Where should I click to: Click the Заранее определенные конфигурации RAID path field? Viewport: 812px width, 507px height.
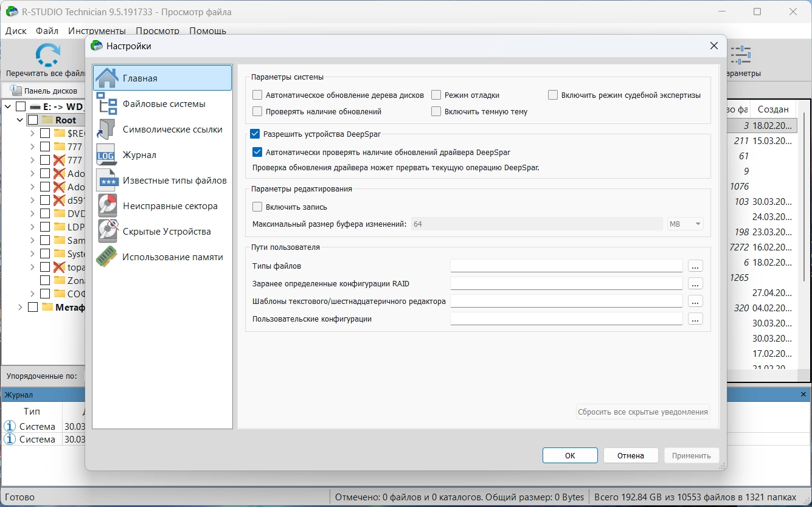pyautogui.click(x=566, y=283)
